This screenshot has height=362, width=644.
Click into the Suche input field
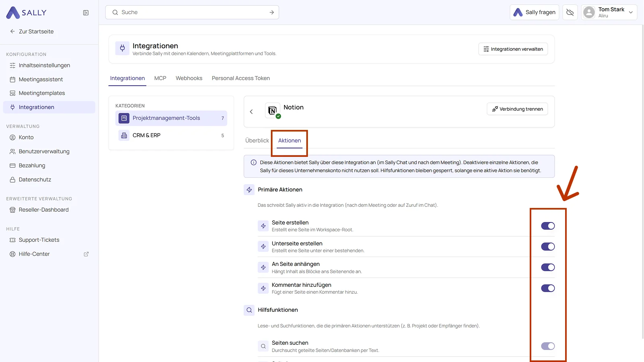click(x=192, y=12)
